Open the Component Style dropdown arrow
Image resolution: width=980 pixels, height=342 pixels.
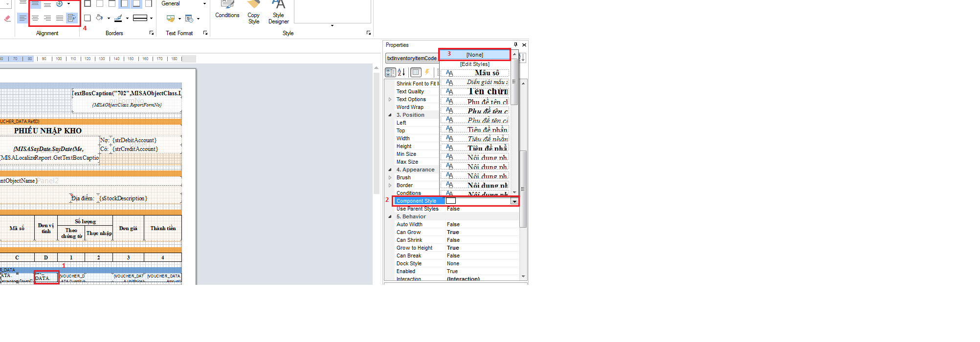click(x=514, y=201)
